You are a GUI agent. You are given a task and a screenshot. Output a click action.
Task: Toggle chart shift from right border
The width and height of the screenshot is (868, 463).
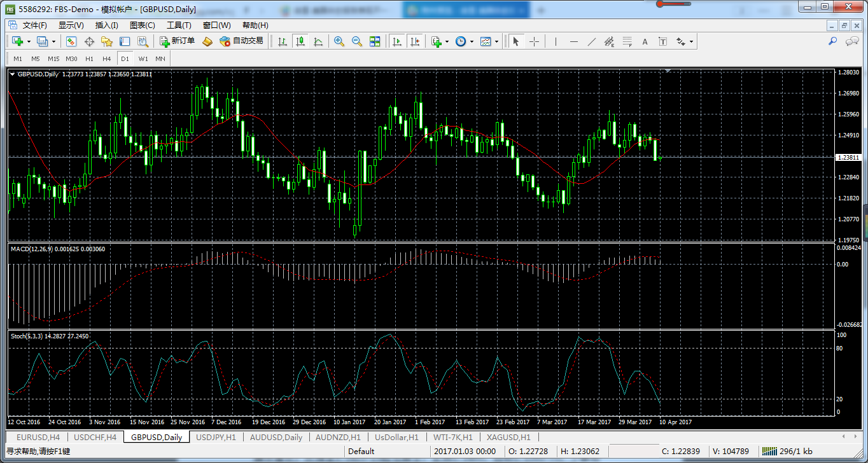(415, 41)
